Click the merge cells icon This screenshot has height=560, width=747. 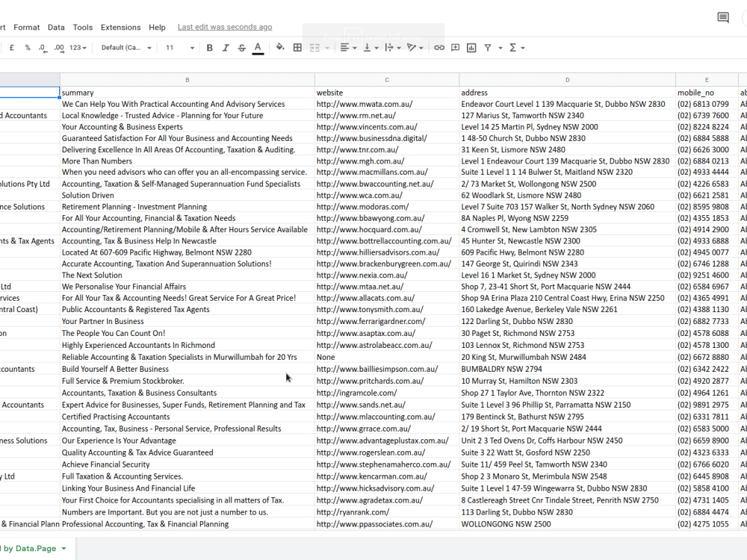point(314,48)
